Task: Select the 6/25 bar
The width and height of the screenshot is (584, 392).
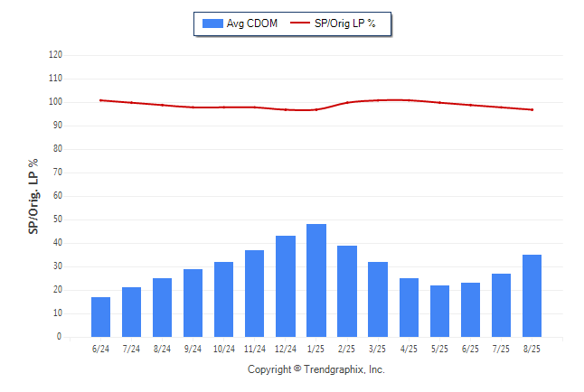Action: coord(470,310)
